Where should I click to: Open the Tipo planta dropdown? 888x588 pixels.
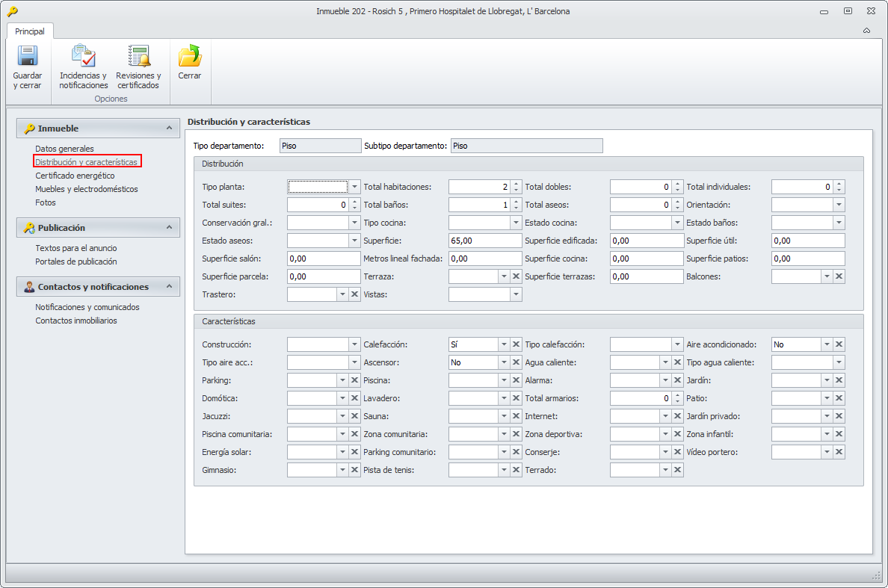pos(354,187)
